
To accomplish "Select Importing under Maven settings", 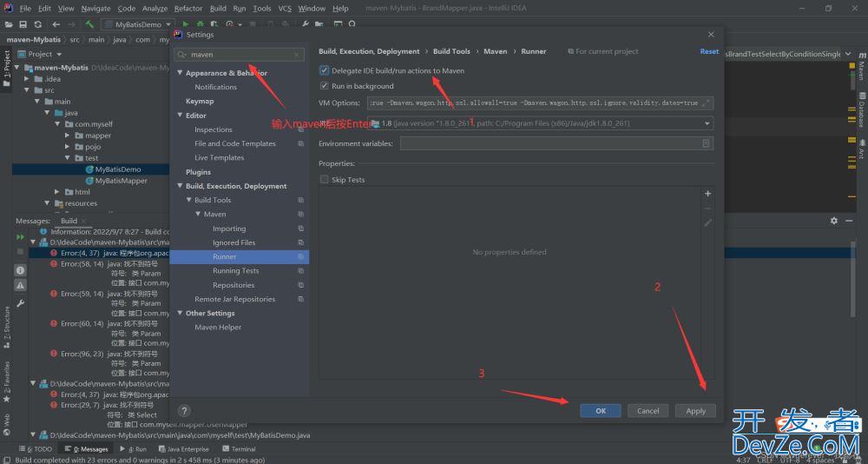I will pyautogui.click(x=229, y=229).
